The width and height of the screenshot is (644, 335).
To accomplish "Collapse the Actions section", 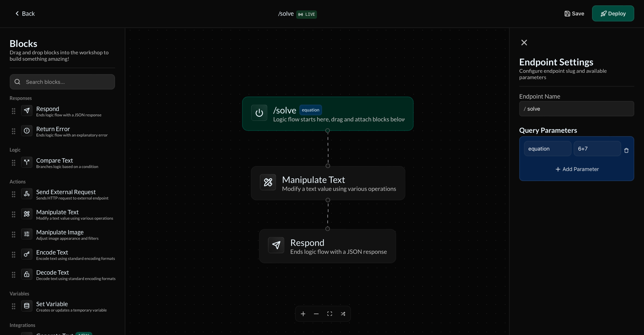I will pos(17,181).
